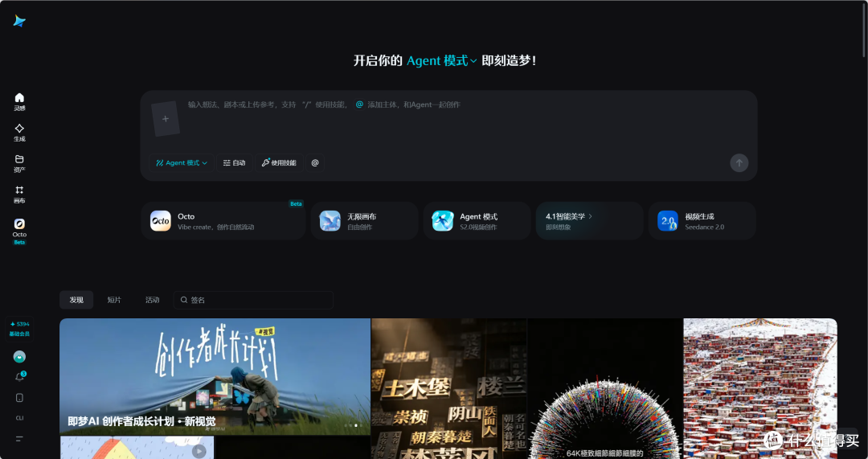Open the Agent 模式 S2.0视频创作 card
The height and width of the screenshot is (459, 868).
click(x=477, y=221)
